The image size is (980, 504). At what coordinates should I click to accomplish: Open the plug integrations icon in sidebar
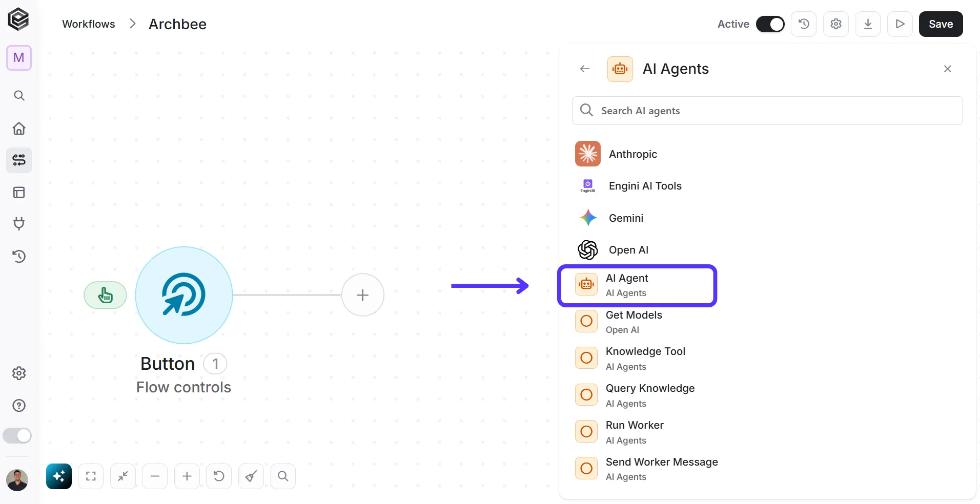tap(19, 224)
